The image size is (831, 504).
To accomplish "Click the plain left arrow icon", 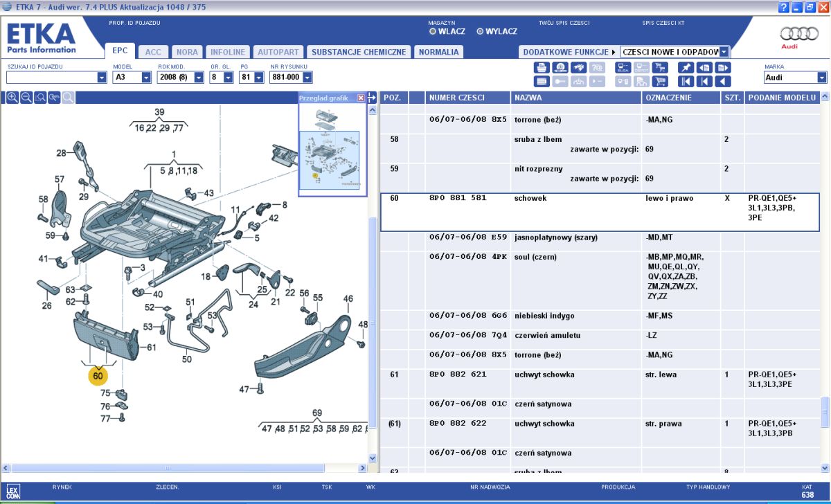I will [x=723, y=81].
